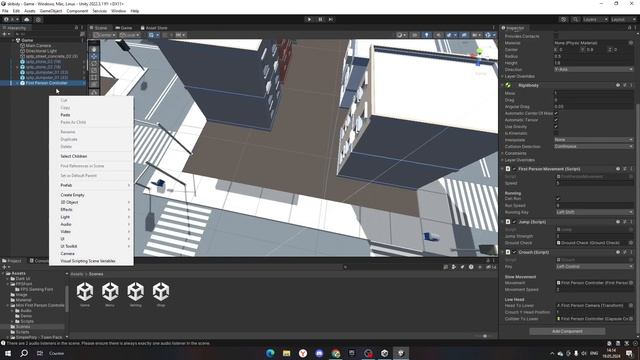This screenshot has width=640, height=360.
Task: Open the Direction Y-Axis dropdown
Action: (x=593, y=69)
